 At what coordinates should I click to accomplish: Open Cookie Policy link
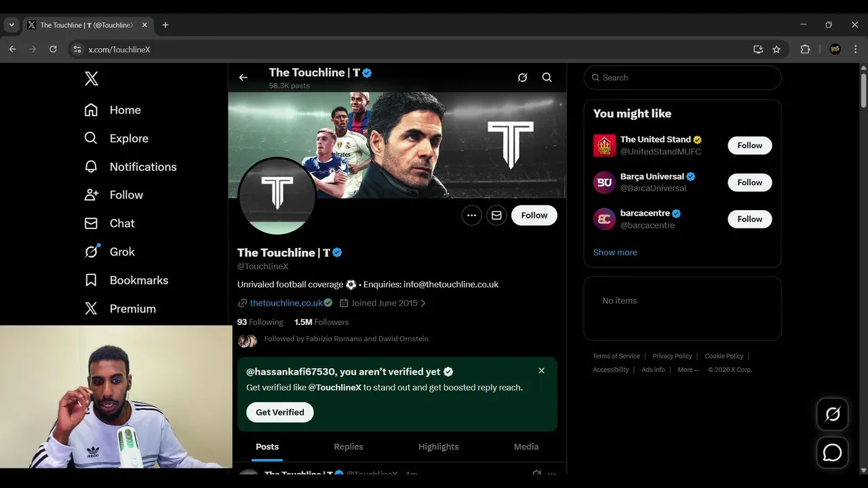click(724, 357)
